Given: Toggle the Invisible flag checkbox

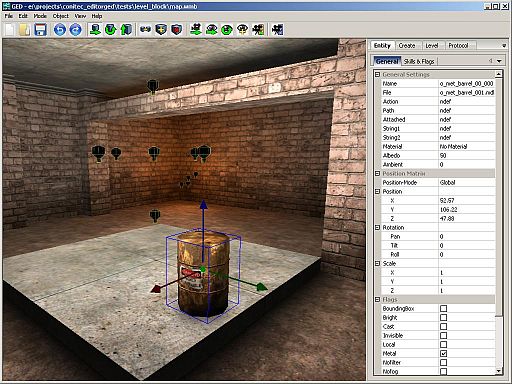Looking at the screenshot, I should pos(443,335).
